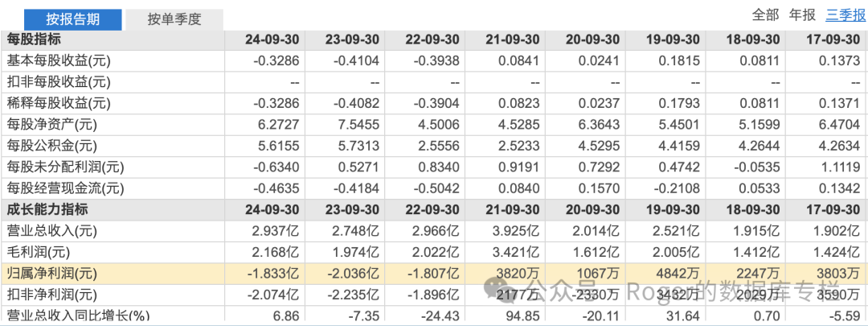This screenshot has width=868, height=326.
Task: Click the 稀释每股收益(元) row label
Action: click(57, 103)
